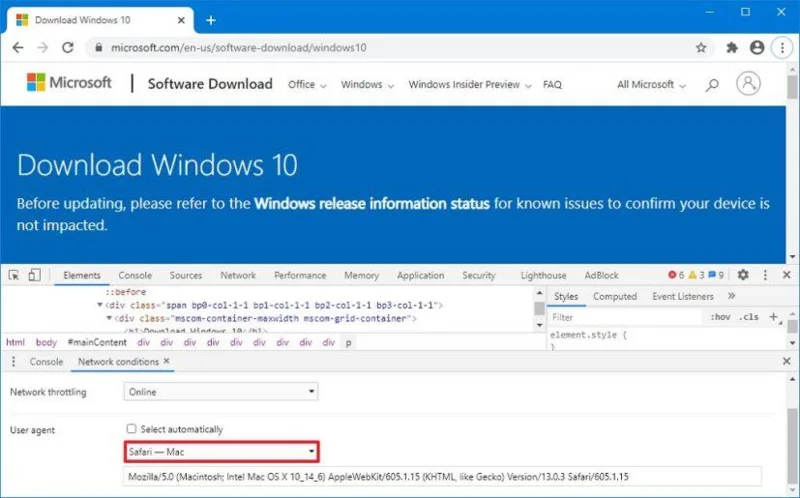Click the Microsoft logo
Image resolution: width=800 pixels, height=498 pixels.
tap(69, 82)
